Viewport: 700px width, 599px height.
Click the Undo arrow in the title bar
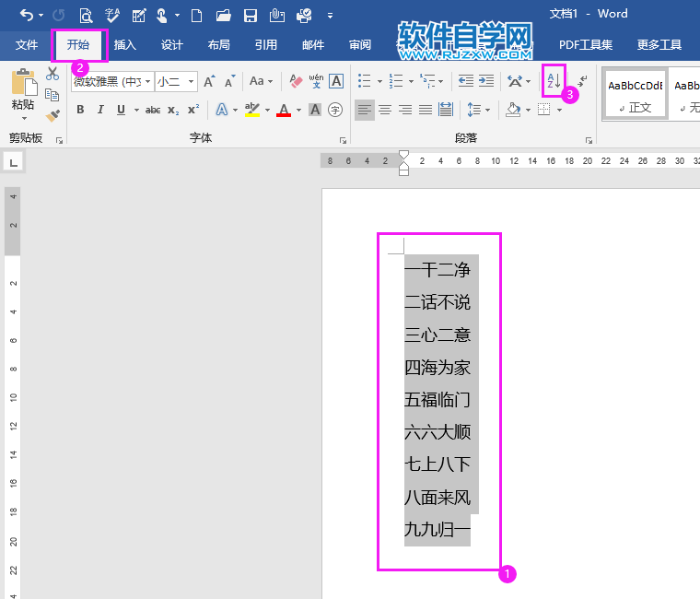tap(27, 15)
